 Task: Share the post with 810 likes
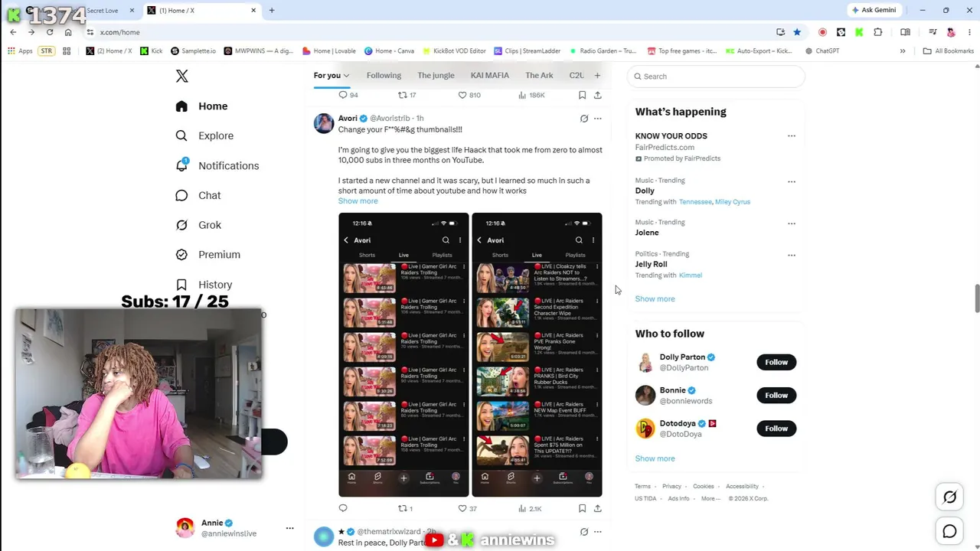(597, 95)
